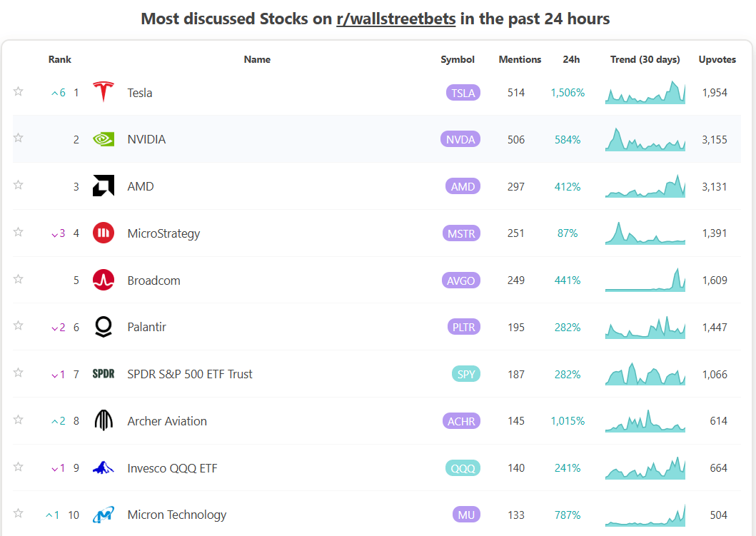Click the Trend (30 days) column header
The height and width of the screenshot is (536, 756).
click(645, 59)
